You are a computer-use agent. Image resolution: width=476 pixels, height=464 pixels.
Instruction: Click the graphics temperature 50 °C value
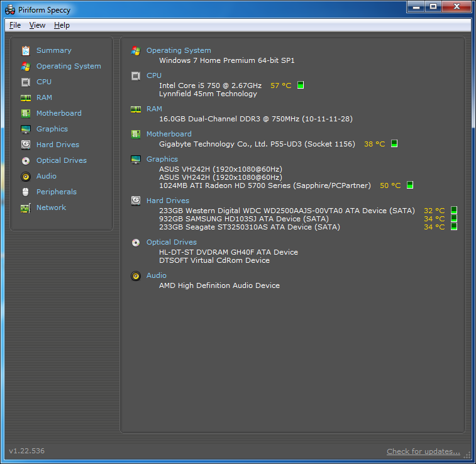(390, 185)
